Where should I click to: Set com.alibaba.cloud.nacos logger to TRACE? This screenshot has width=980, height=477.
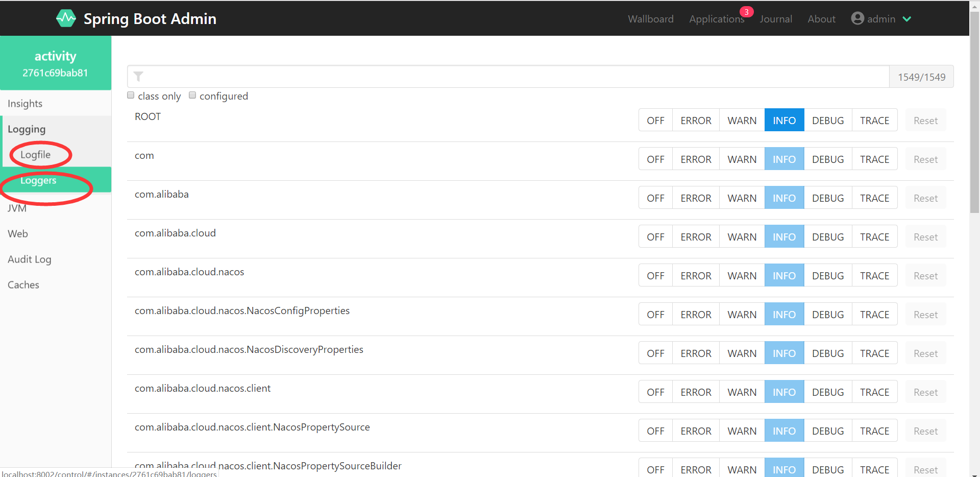(x=874, y=275)
